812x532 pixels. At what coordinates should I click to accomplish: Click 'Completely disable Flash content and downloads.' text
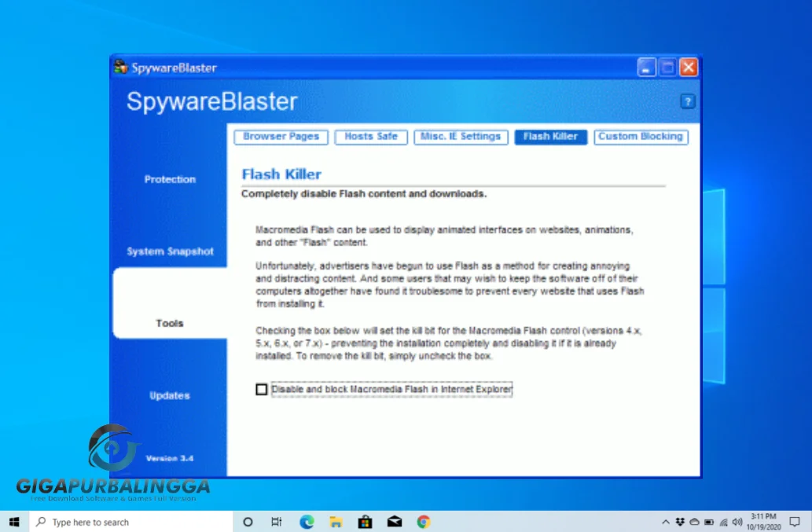tap(363, 194)
